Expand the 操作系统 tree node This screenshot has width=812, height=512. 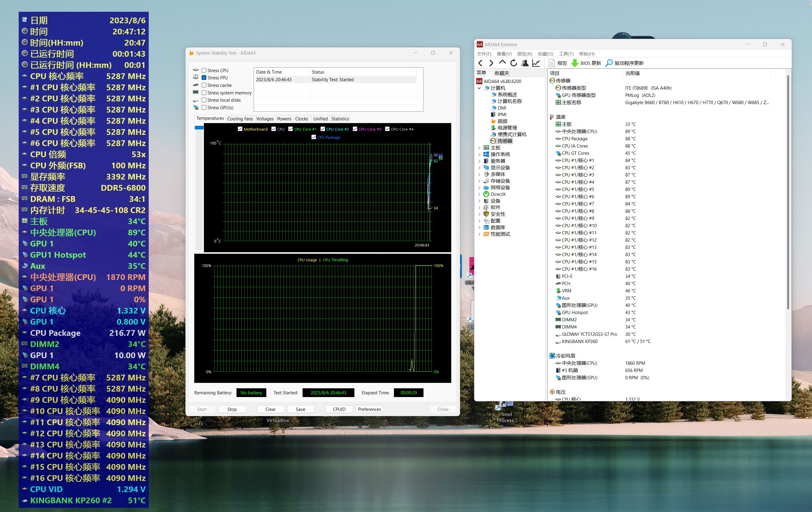[x=479, y=154]
